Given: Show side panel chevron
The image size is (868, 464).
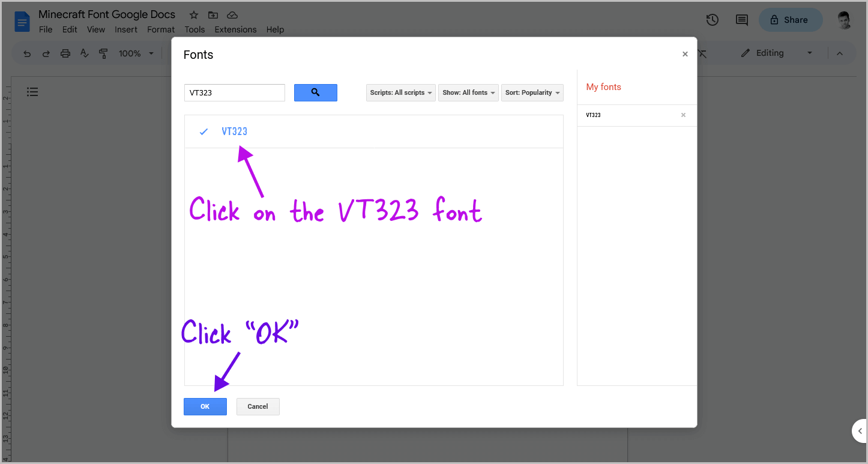Looking at the screenshot, I should (x=860, y=431).
